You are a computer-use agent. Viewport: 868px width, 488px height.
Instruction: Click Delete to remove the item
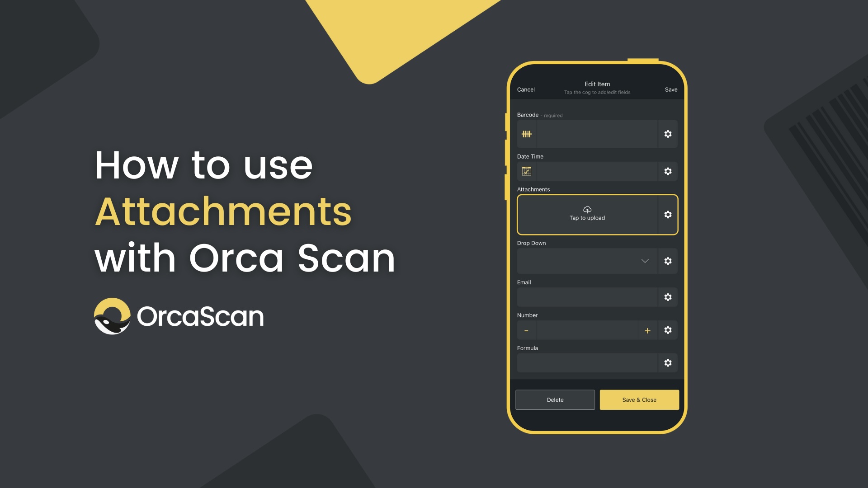(x=555, y=399)
